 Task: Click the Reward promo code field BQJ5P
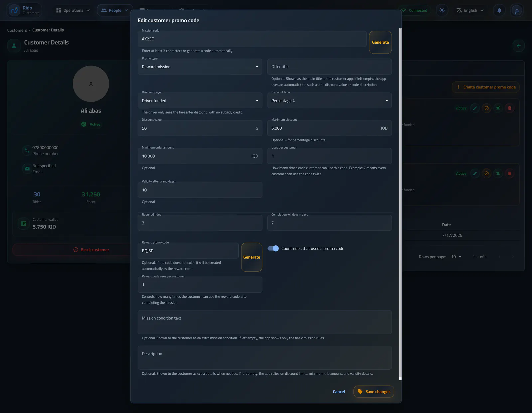[x=188, y=251]
